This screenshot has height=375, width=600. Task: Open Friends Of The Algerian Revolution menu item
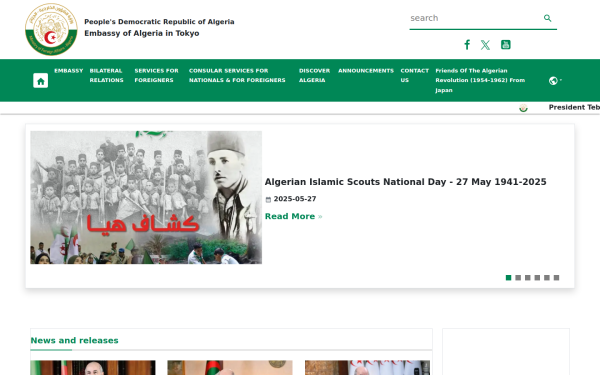(480, 80)
